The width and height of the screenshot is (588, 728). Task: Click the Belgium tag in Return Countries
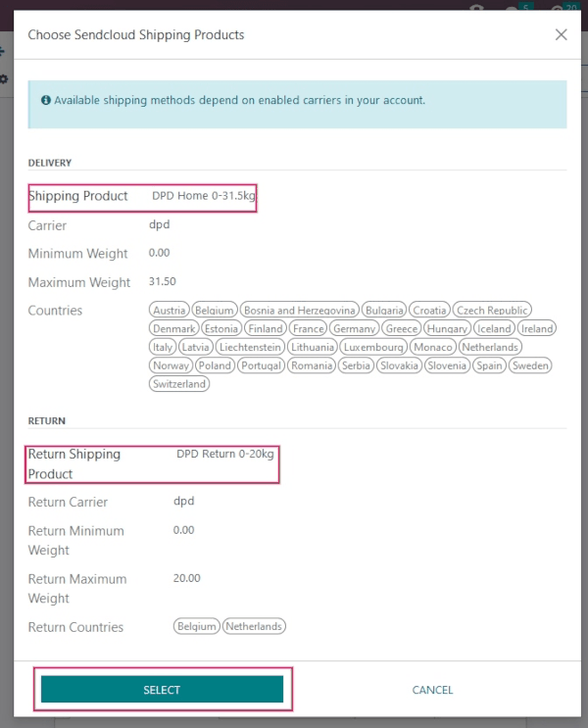196,627
